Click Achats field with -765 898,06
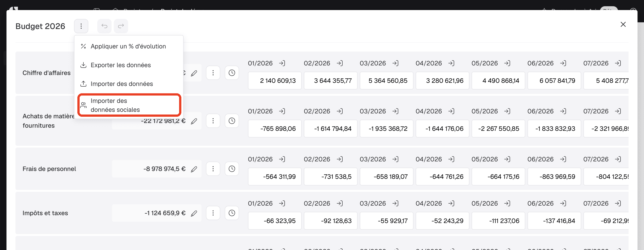Viewport: 644px width, 250px height. pyautogui.click(x=275, y=129)
